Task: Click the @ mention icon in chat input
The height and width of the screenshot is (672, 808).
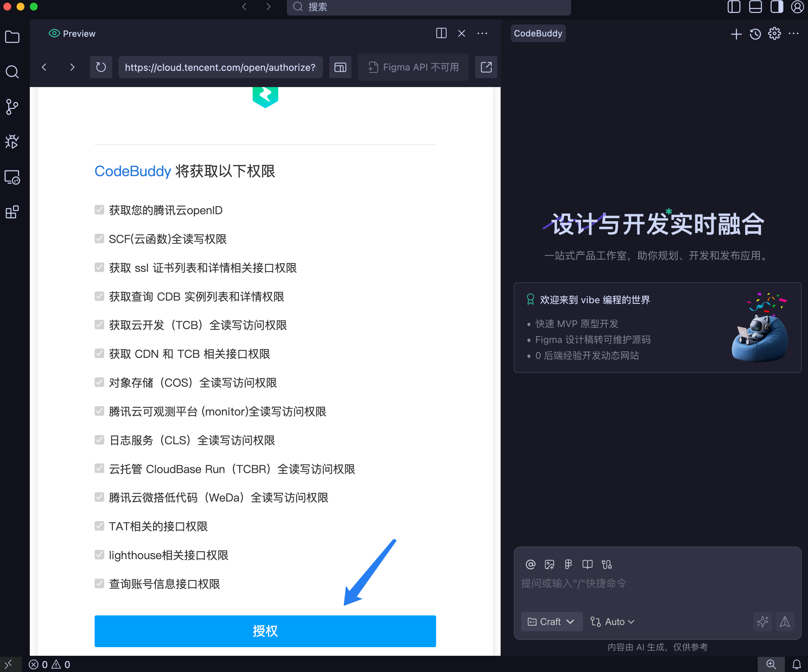Action: click(x=530, y=564)
